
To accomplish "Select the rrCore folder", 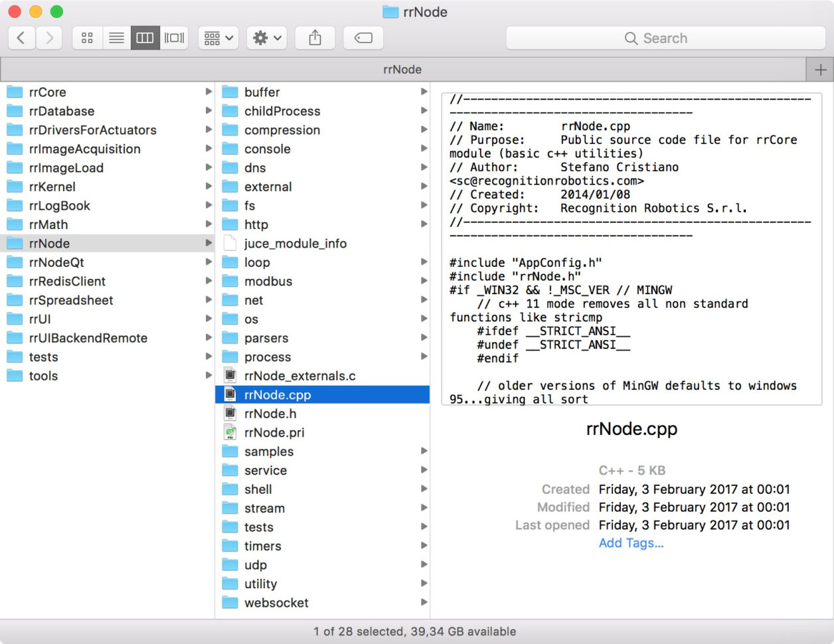I will click(107, 92).
